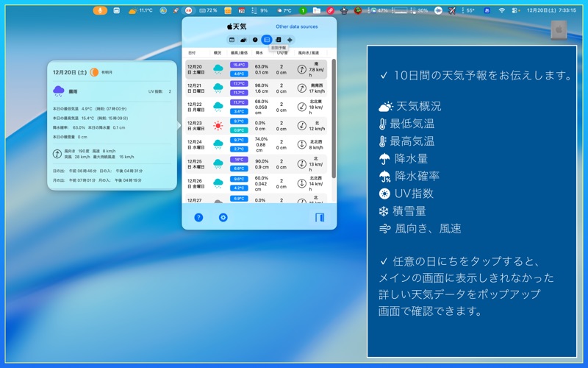The height and width of the screenshot is (368, 588).
Task: Open the Other data sources link
Action: point(297,26)
